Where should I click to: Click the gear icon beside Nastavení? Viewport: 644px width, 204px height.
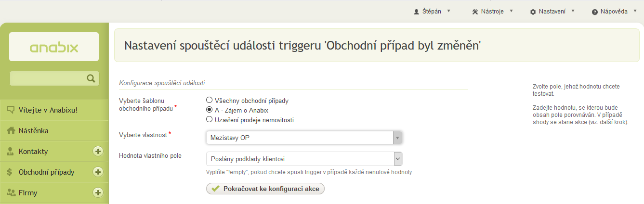pos(533,12)
